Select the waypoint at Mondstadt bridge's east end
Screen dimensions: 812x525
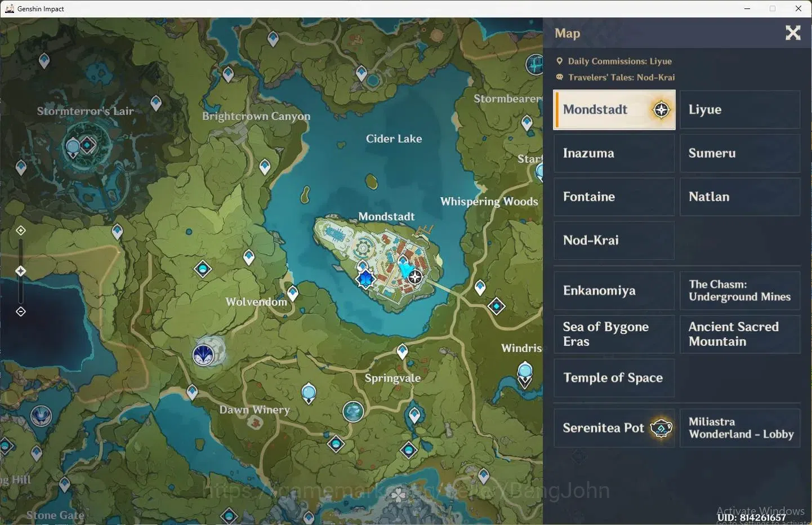[x=480, y=287]
